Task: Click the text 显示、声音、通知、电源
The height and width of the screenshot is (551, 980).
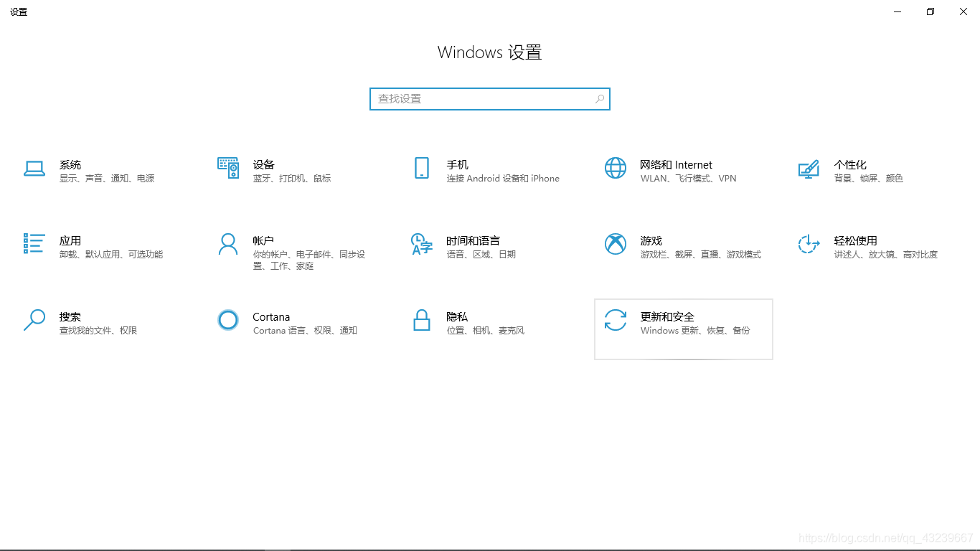Action: 107,179
